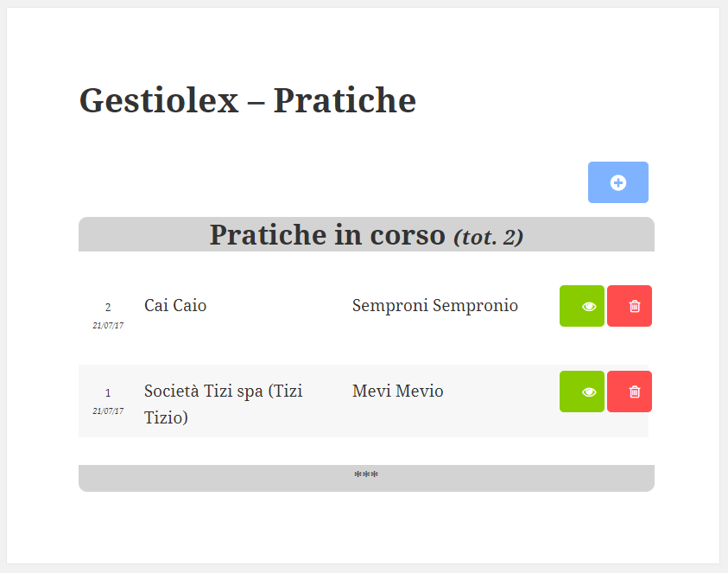The width and height of the screenshot is (728, 573).
Task: Collapse the *** footer section
Action: (365, 475)
